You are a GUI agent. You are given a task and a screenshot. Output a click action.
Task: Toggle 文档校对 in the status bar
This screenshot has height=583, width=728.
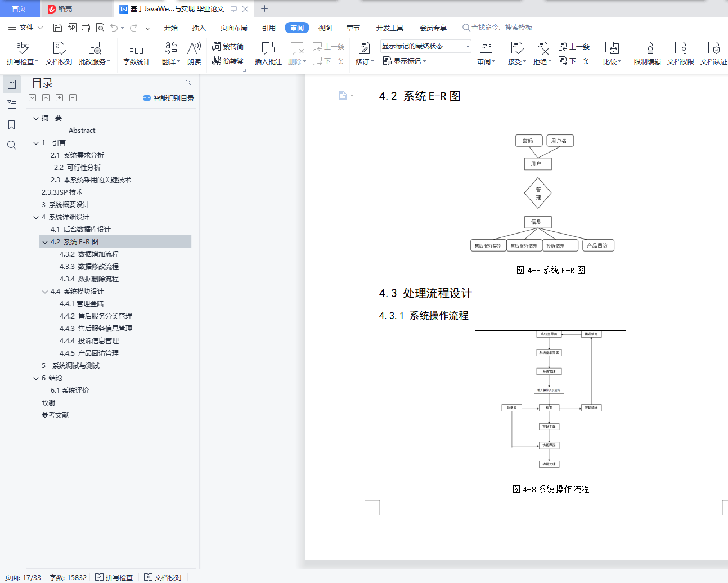pos(163,577)
